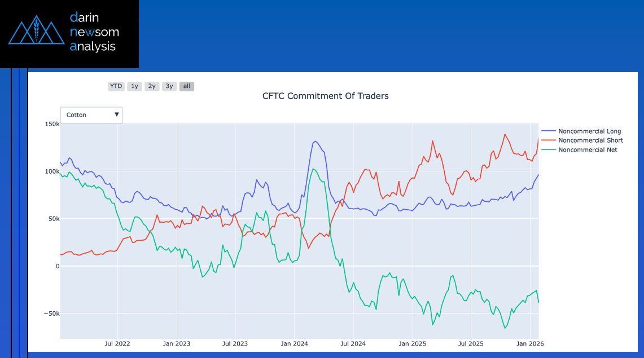
Task: Click the mountain wheat logo icon
Action: click(x=36, y=33)
